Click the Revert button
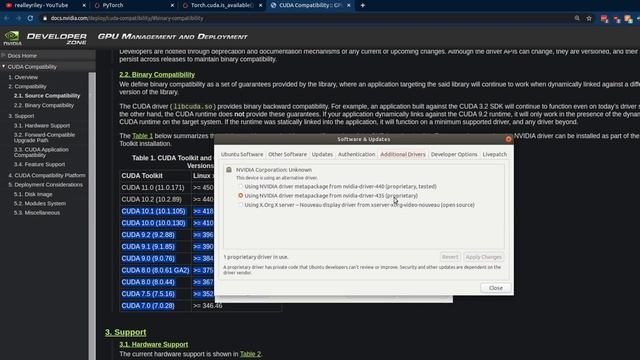Viewport: 640px width, 360px height. click(x=450, y=257)
